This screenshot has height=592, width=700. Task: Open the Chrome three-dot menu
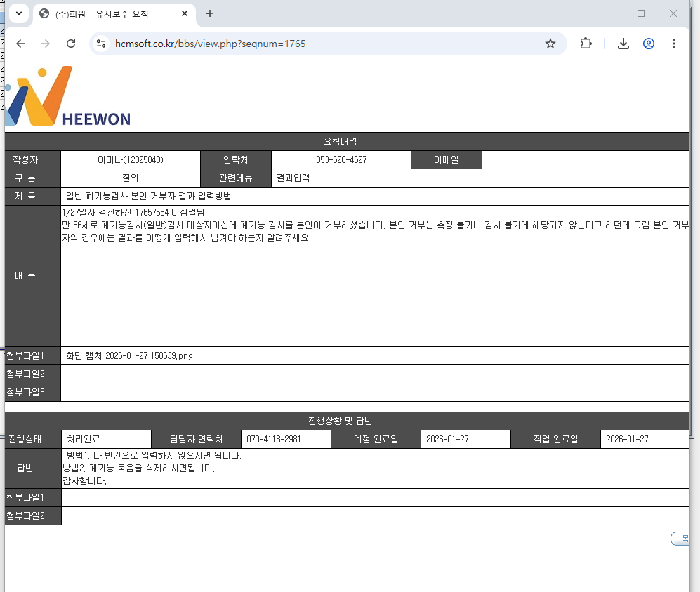(673, 44)
